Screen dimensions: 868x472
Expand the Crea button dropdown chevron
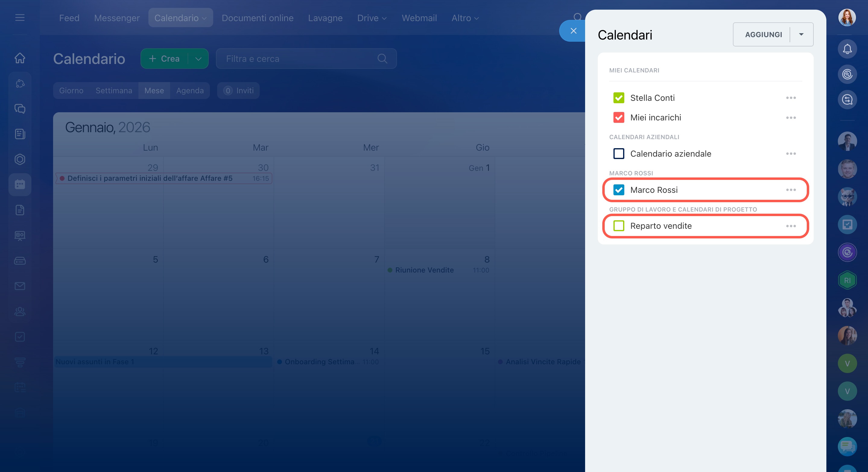point(198,59)
